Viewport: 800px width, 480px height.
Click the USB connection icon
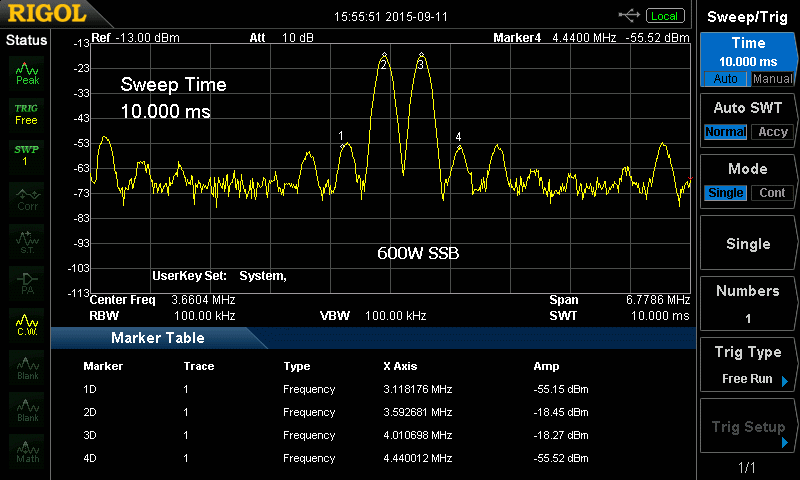coord(630,15)
